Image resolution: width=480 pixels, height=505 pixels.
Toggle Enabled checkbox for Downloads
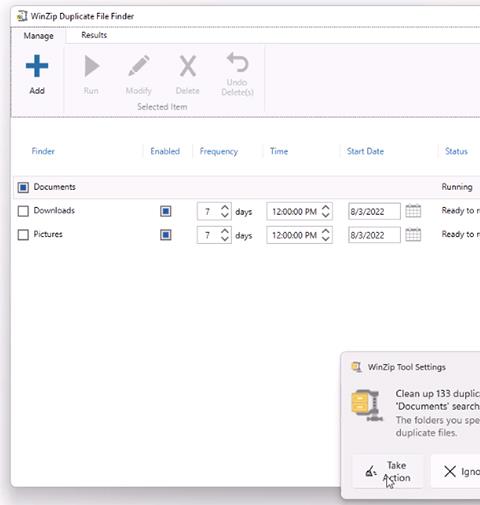point(166,211)
